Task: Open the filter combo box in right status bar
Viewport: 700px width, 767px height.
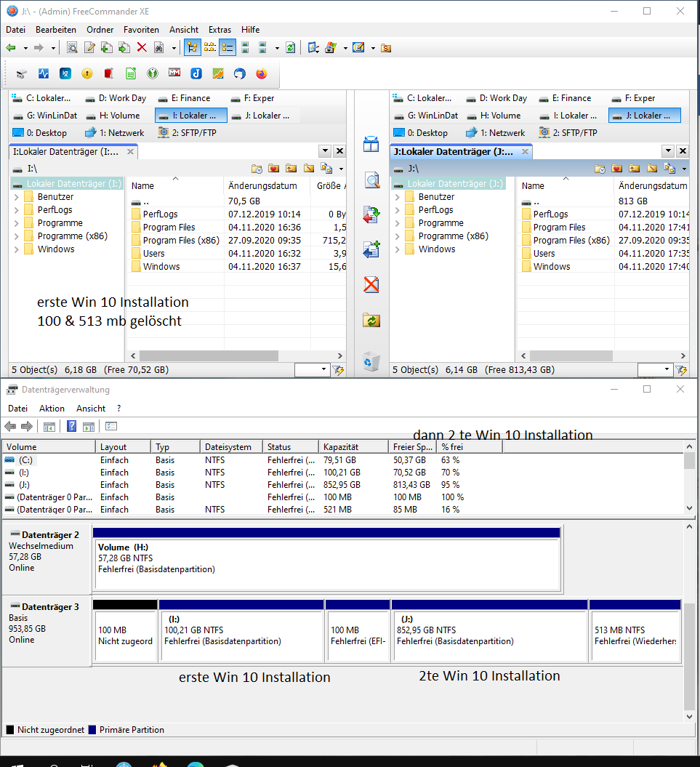Action: pyautogui.click(x=655, y=370)
